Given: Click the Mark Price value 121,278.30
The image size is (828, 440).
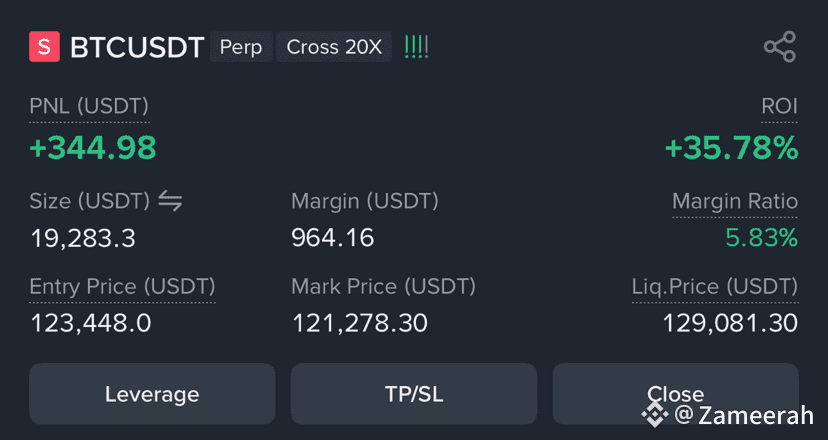Looking at the screenshot, I should [x=360, y=323].
